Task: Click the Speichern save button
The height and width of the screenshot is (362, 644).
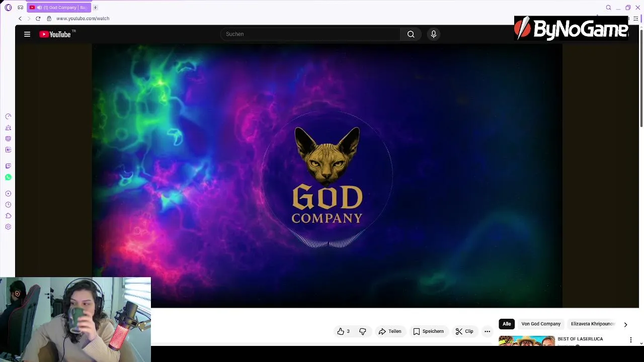Action: point(429,331)
